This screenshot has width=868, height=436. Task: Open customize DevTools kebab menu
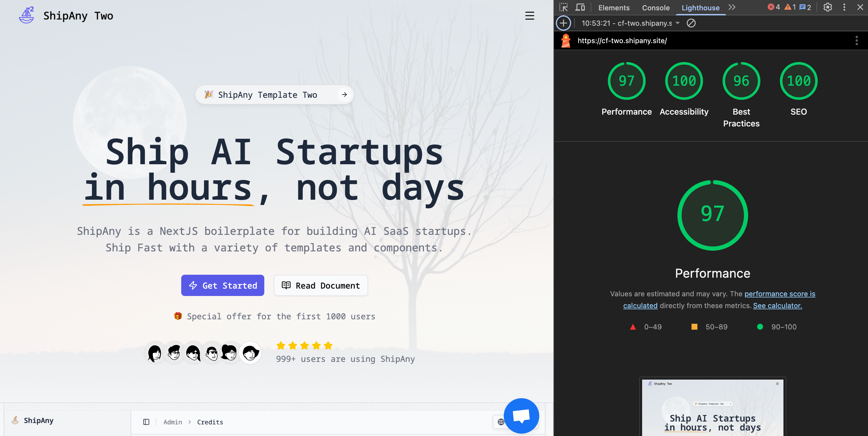(844, 7)
